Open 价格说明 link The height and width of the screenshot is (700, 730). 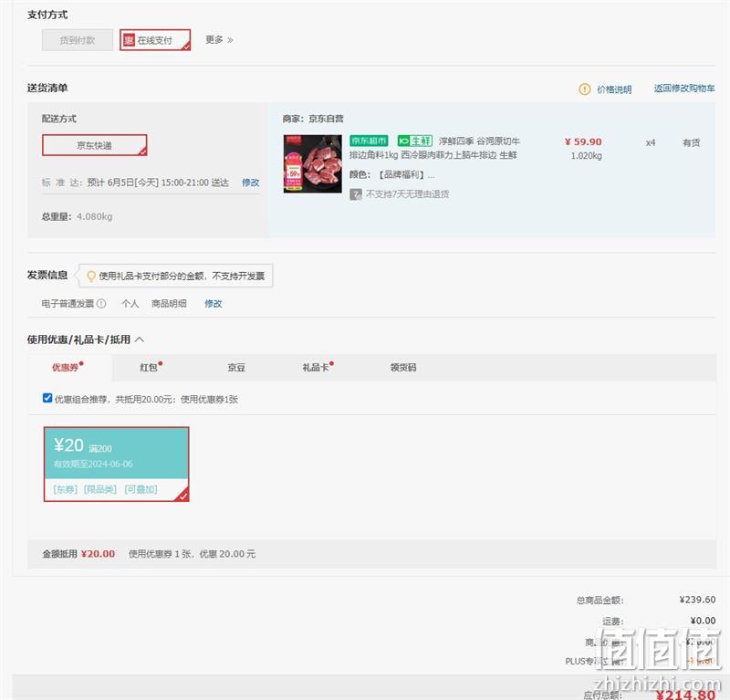[614, 89]
